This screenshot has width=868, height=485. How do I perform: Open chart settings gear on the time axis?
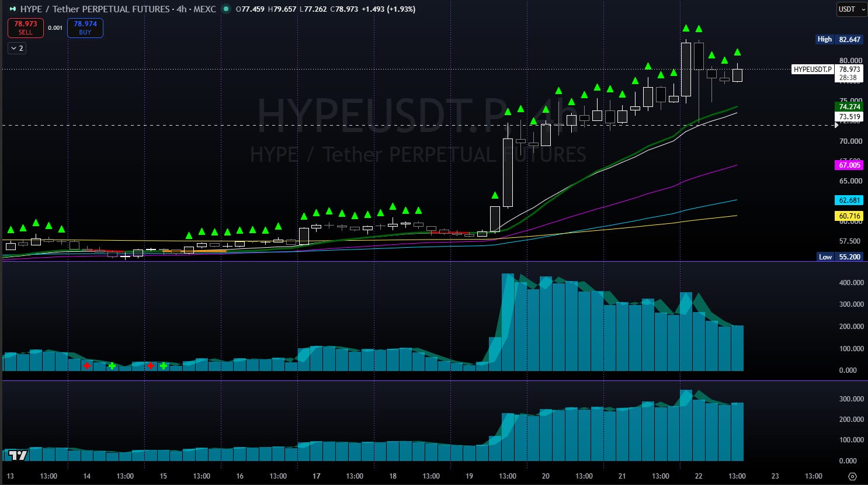pyautogui.click(x=852, y=476)
